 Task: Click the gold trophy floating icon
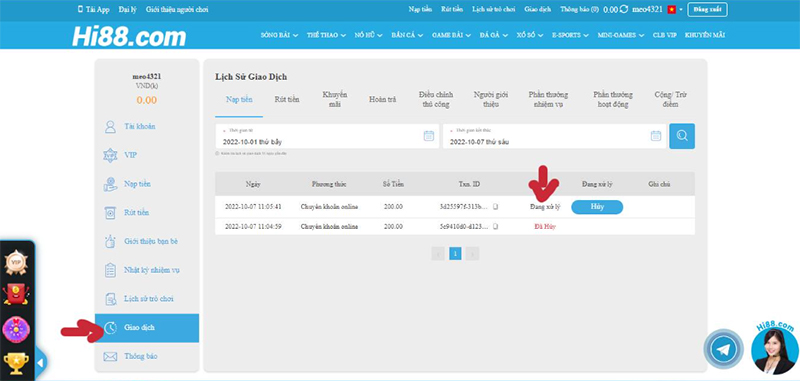(x=16, y=363)
